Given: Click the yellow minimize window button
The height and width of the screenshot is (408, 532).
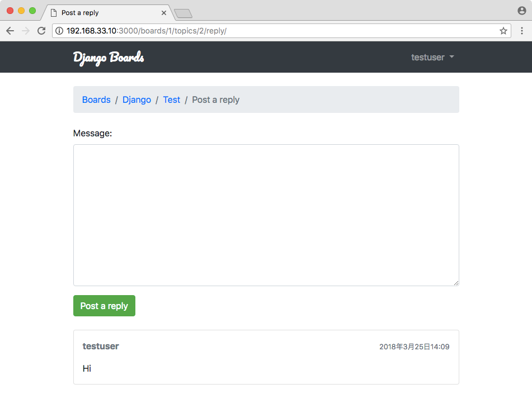Looking at the screenshot, I should tap(21, 11).
